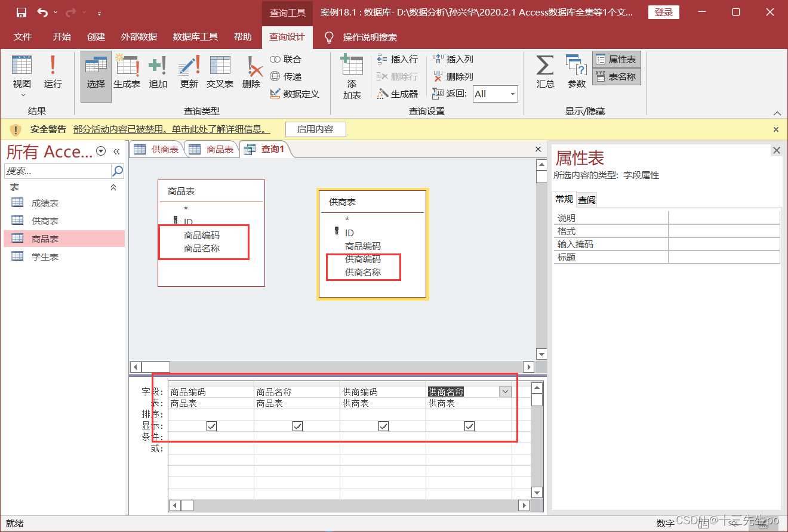Click Insert Rows (插入行)
The image size is (788, 532).
coord(397,60)
